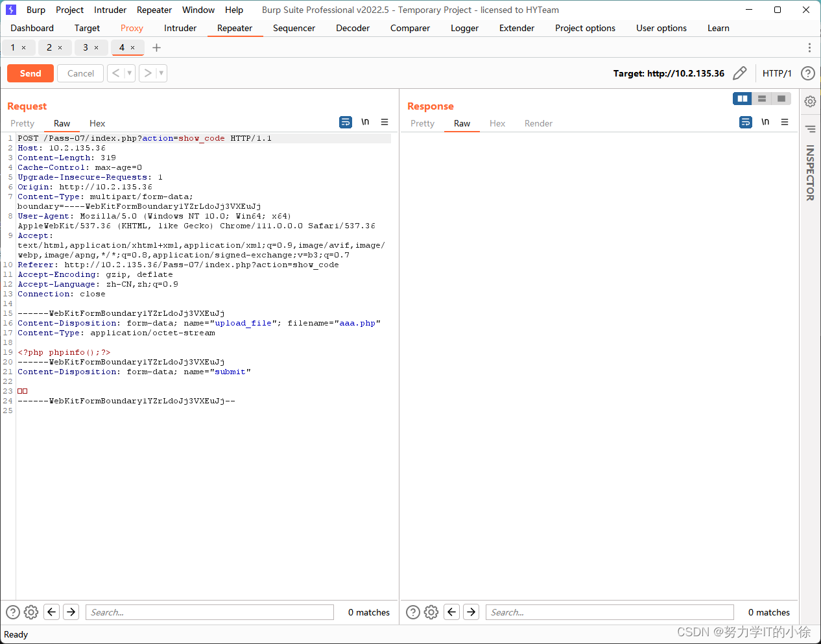Screen dimensions: 821x644
Task: Open the forward history dropdown arrow
Action: click(x=161, y=73)
